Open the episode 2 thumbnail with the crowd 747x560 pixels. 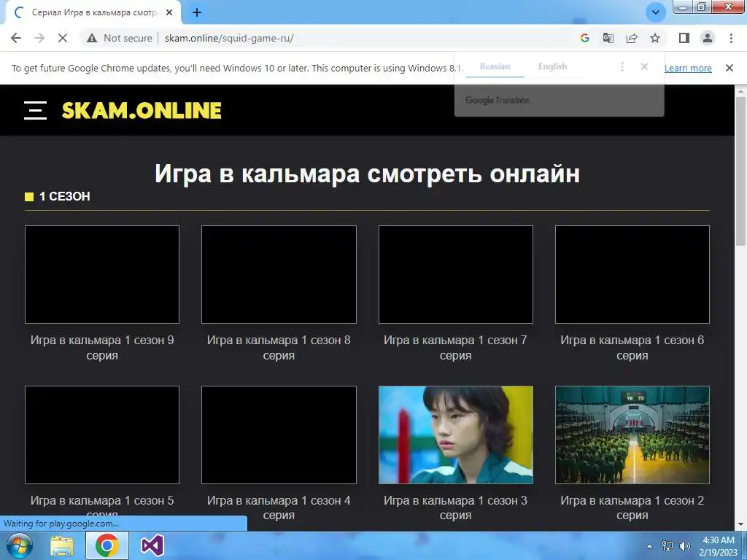632,435
